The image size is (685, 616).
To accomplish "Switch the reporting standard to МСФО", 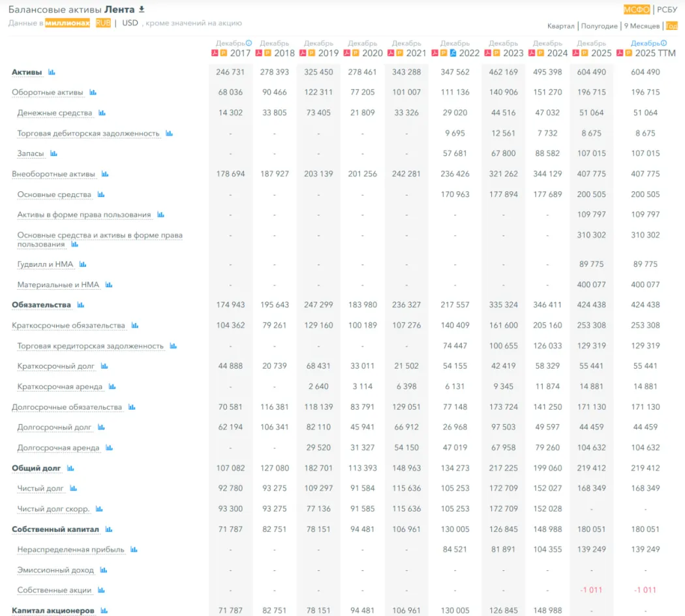I will (x=636, y=10).
